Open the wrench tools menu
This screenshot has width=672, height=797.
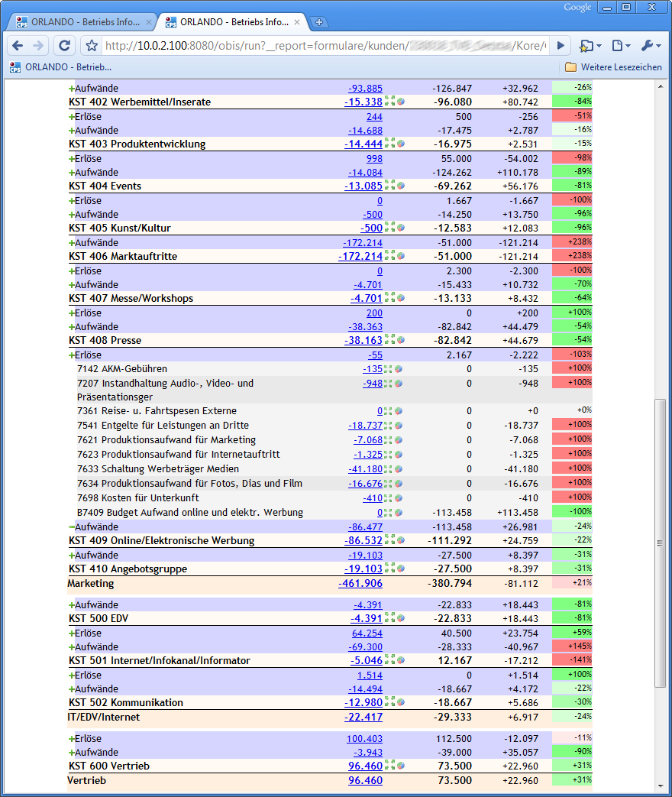pyautogui.click(x=651, y=46)
